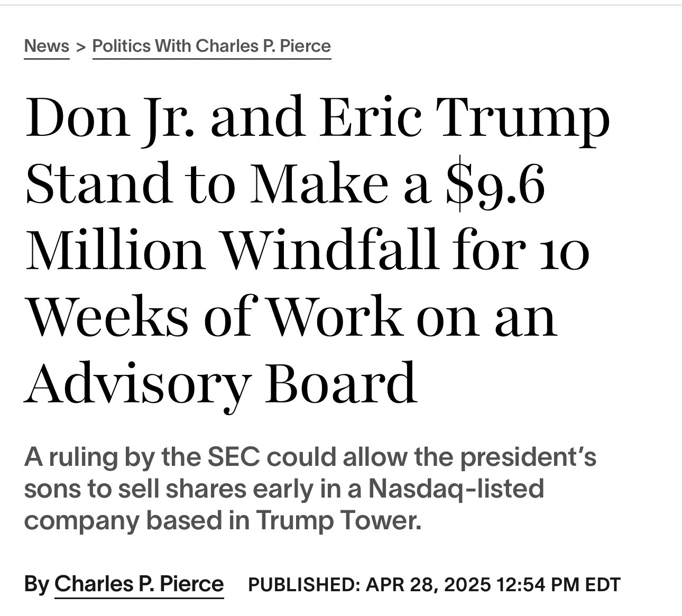Click the "PUBLISHED:" label
The height and width of the screenshot is (616, 682).
[304, 585]
